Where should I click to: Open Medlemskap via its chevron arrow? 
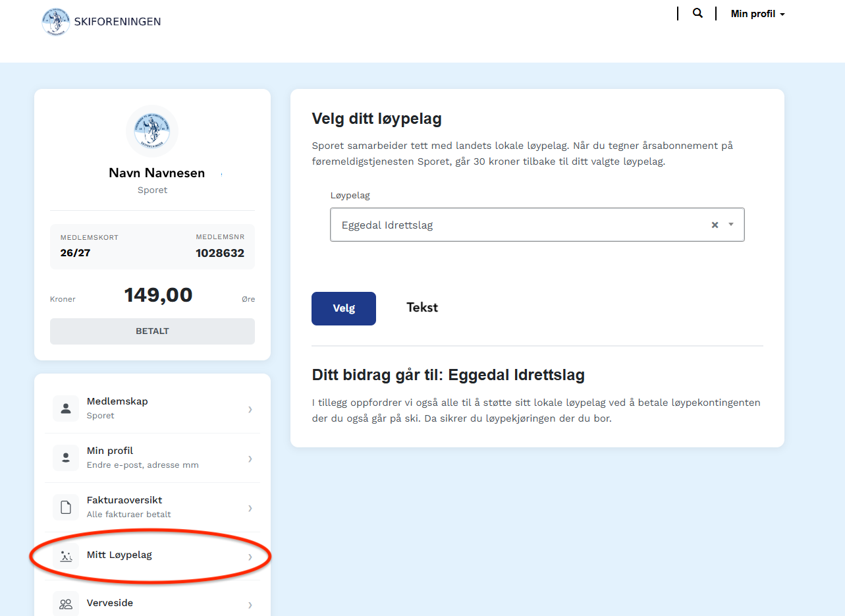pyautogui.click(x=250, y=409)
